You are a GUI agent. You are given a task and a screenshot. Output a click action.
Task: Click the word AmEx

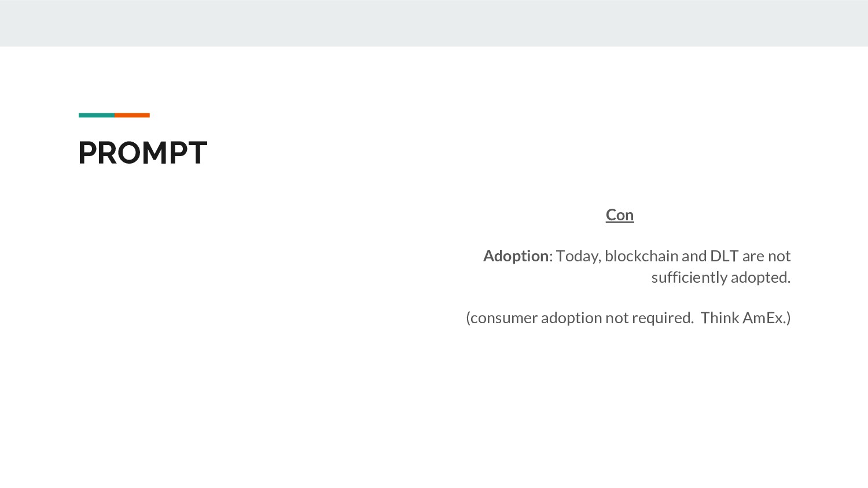click(x=764, y=318)
